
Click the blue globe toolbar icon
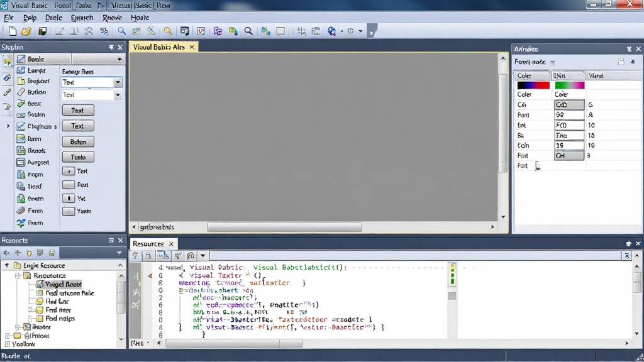coord(332,31)
